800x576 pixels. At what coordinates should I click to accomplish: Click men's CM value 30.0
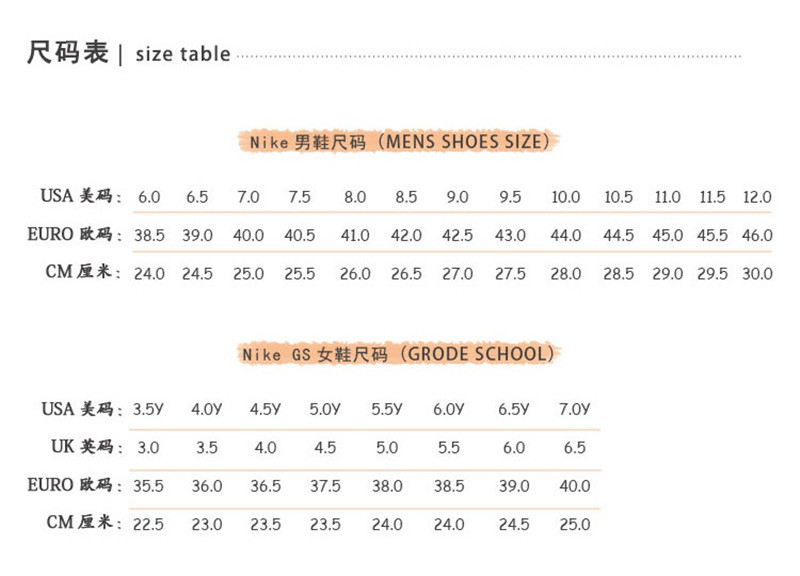click(757, 273)
